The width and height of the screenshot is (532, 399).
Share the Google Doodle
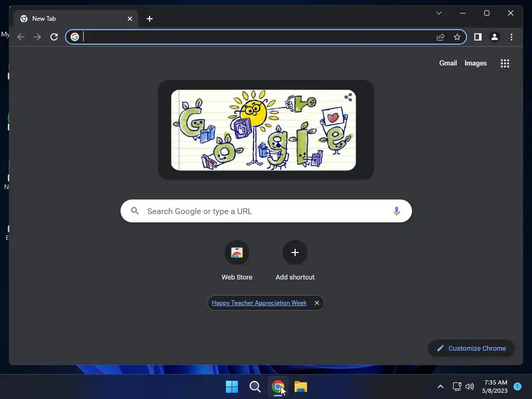pos(348,97)
